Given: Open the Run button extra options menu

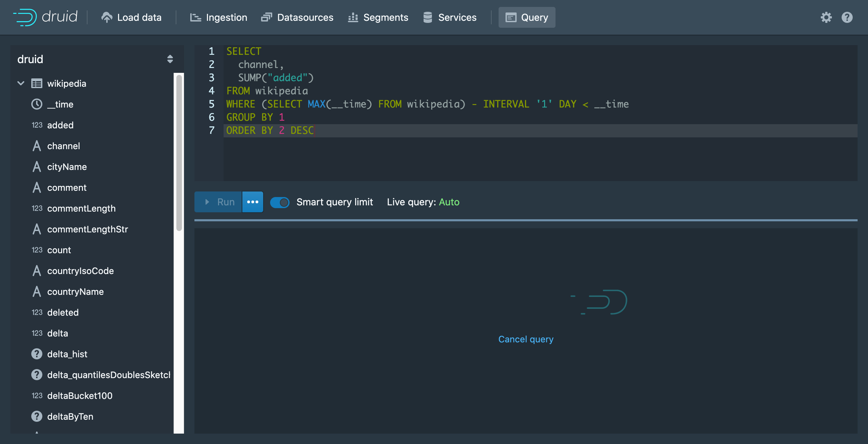Looking at the screenshot, I should [x=252, y=202].
